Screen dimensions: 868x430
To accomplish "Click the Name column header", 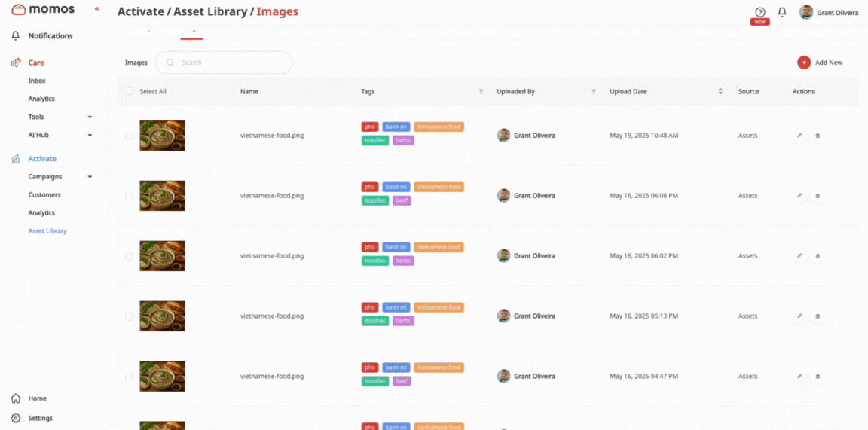I will (x=249, y=91).
